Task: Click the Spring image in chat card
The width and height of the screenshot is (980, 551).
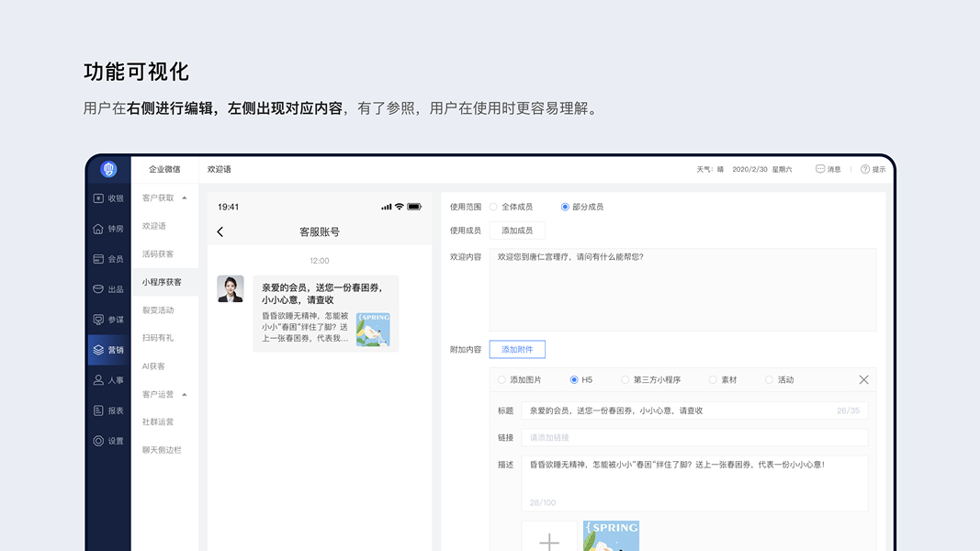Action: [x=373, y=330]
